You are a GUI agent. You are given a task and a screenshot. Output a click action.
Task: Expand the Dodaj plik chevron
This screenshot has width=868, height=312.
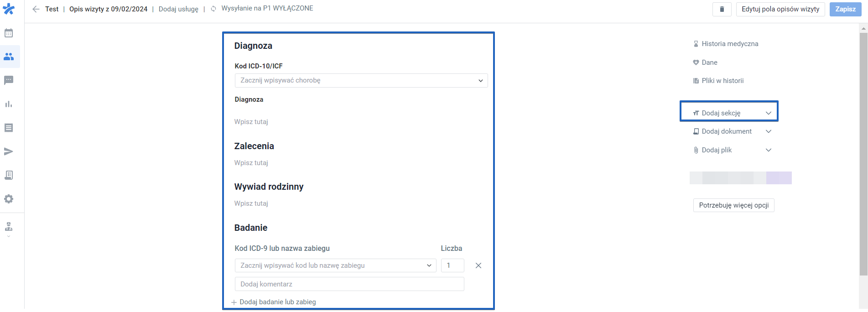click(769, 150)
